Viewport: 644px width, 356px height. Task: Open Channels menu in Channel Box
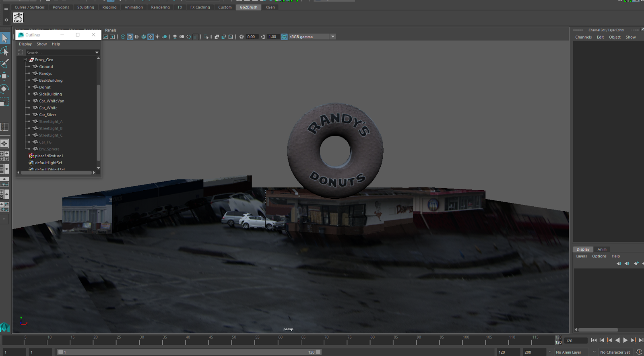click(x=583, y=37)
